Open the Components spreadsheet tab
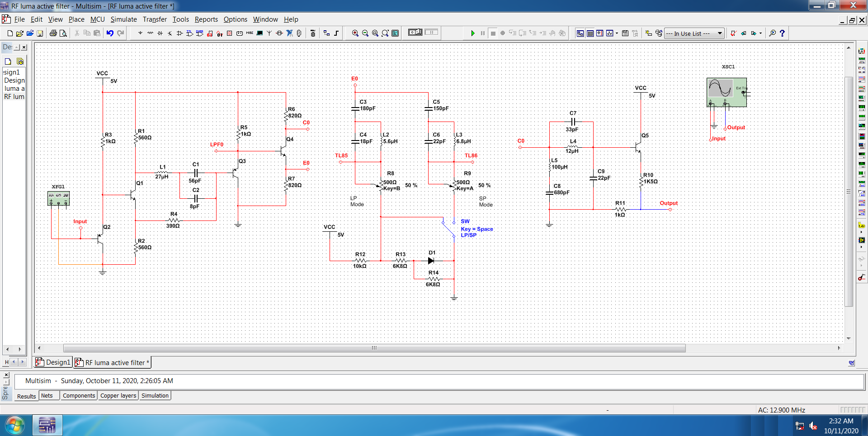The height and width of the screenshot is (436, 868). (x=79, y=396)
